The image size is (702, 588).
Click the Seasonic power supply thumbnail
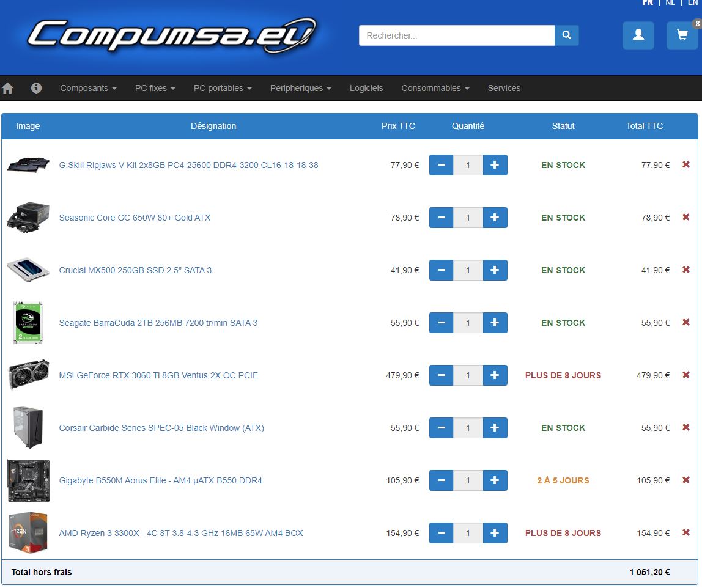point(28,218)
